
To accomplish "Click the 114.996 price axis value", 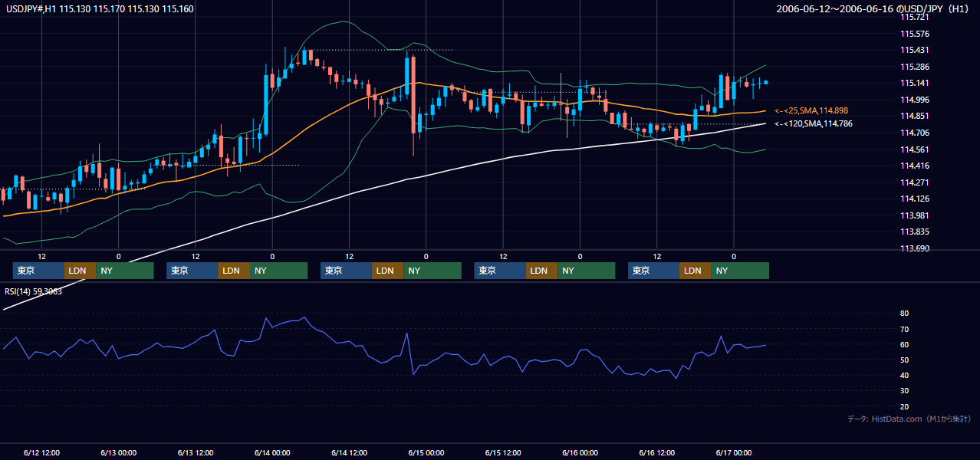I will click(x=914, y=100).
